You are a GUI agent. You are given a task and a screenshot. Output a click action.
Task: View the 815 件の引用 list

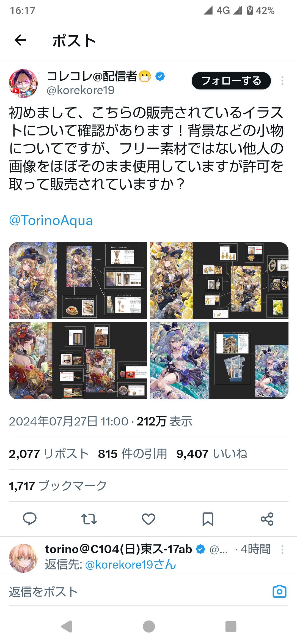[133, 454]
